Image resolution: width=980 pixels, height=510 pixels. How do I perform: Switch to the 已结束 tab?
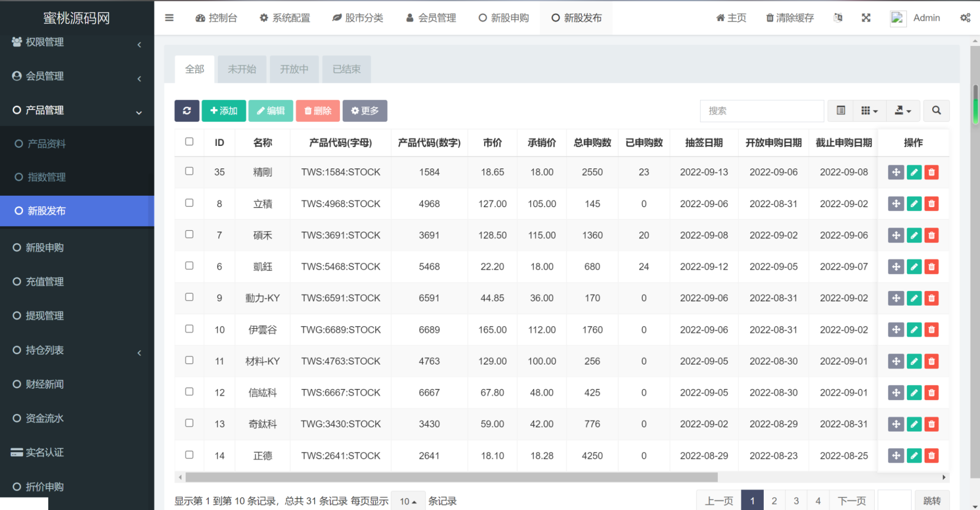coord(346,69)
